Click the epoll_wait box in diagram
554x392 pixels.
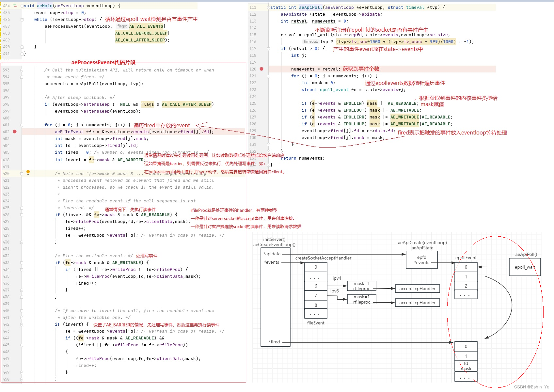click(x=525, y=267)
